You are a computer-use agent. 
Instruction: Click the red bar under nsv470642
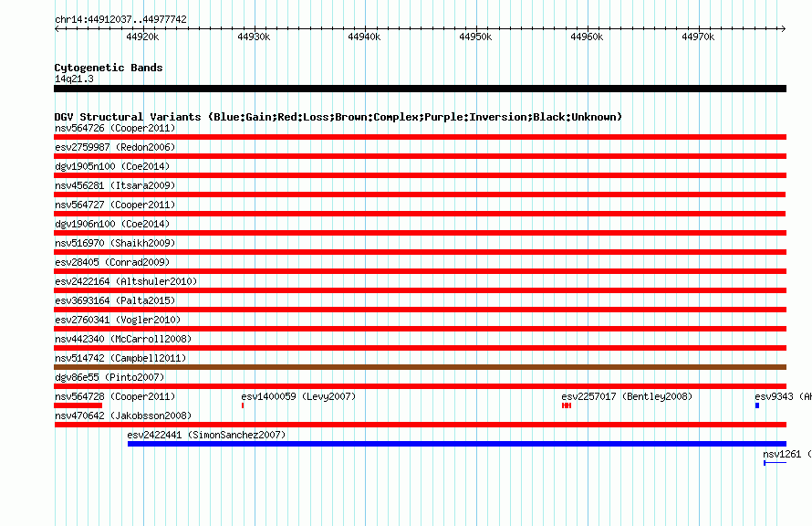click(x=420, y=425)
